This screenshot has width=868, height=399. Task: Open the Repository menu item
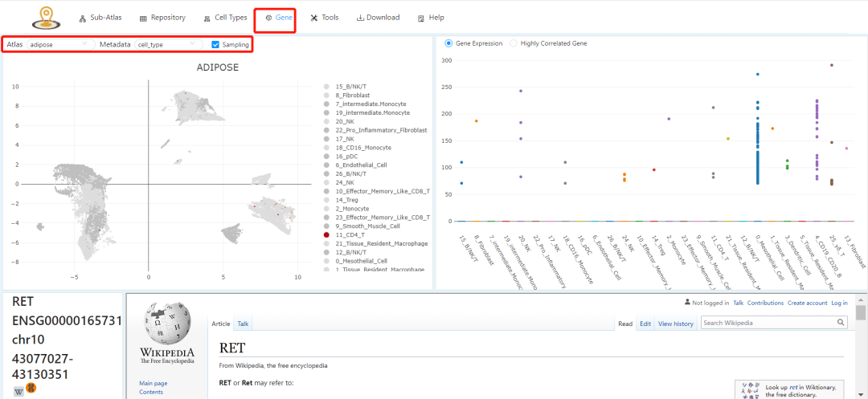coord(162,18)
